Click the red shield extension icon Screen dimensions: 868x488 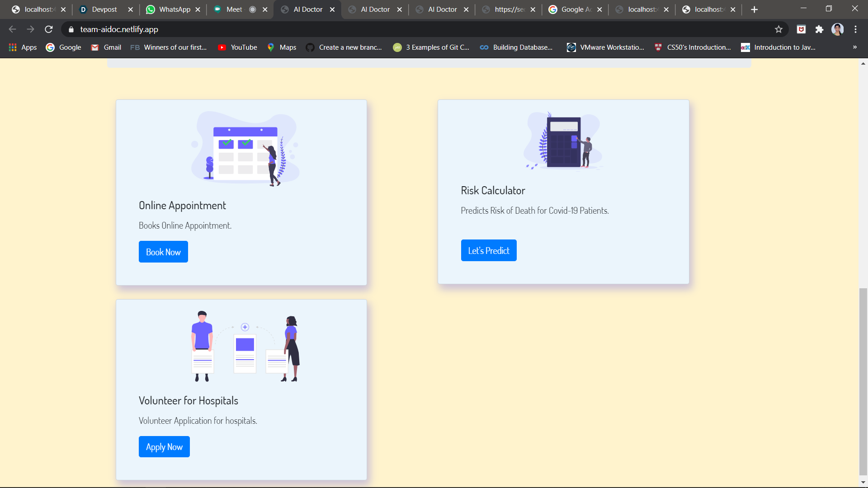click(x=801, y=29)
